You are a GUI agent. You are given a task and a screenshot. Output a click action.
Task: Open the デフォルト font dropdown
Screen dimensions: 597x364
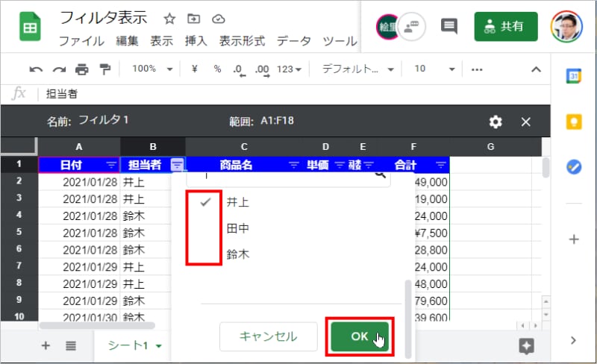(357, 69)
